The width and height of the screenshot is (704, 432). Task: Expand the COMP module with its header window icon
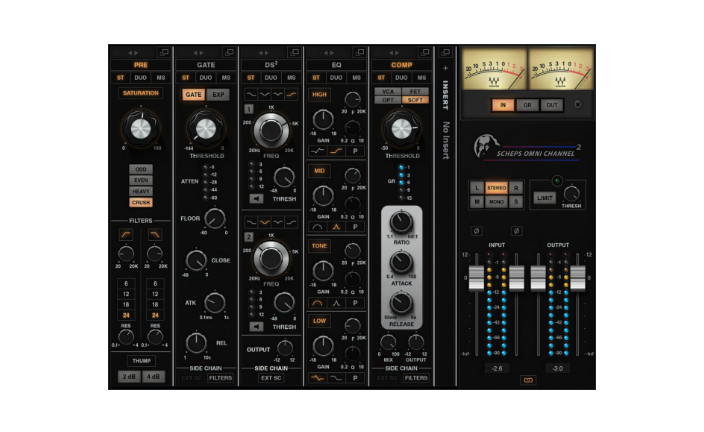coord(425,53)
